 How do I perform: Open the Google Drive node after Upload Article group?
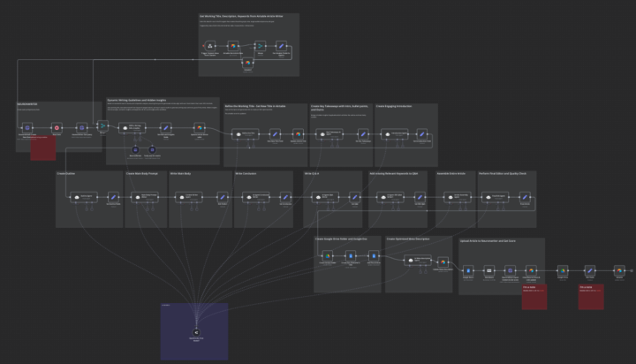[x=563, y=270]
